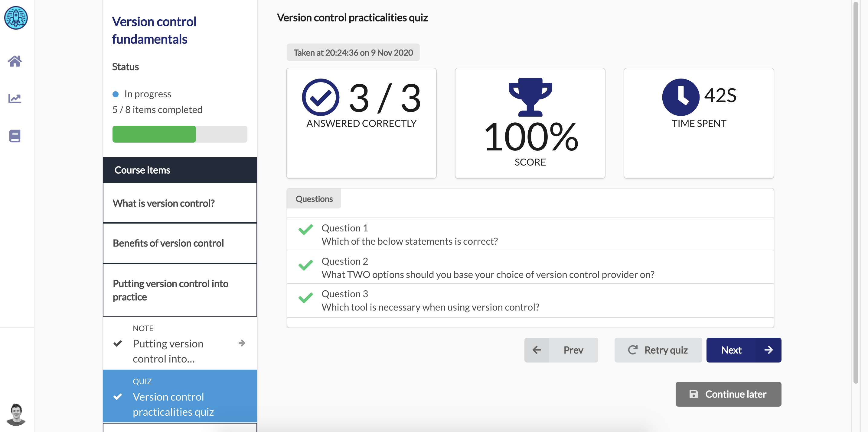868x432 pixels.
Task: Expand 'Benefits of version control' section
Action: pos(180,243)
